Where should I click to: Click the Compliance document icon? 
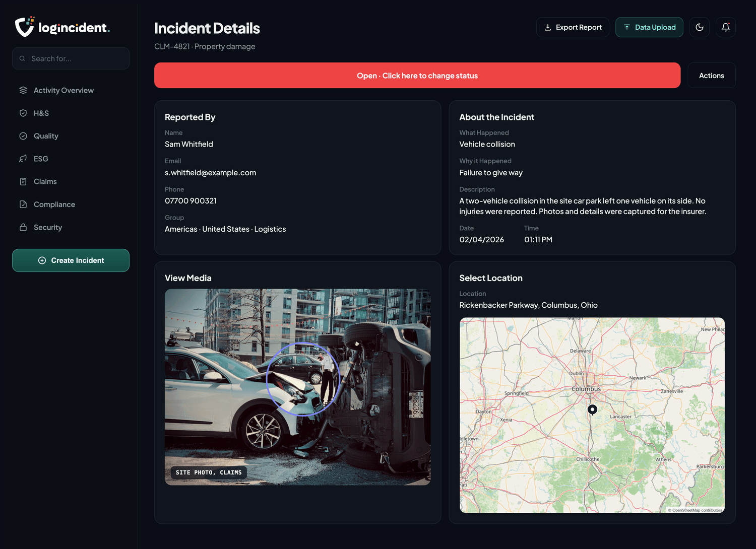(x=23, y=204)
